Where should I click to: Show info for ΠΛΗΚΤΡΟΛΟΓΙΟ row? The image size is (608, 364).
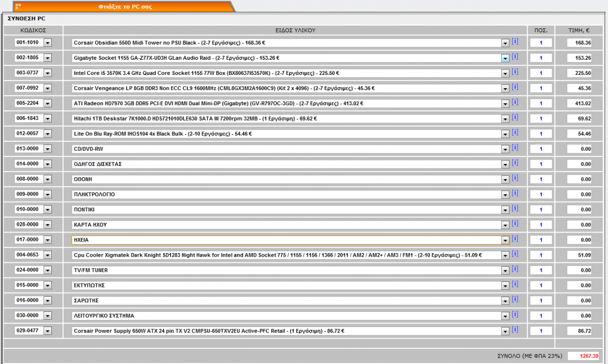(x=515, y=193)
